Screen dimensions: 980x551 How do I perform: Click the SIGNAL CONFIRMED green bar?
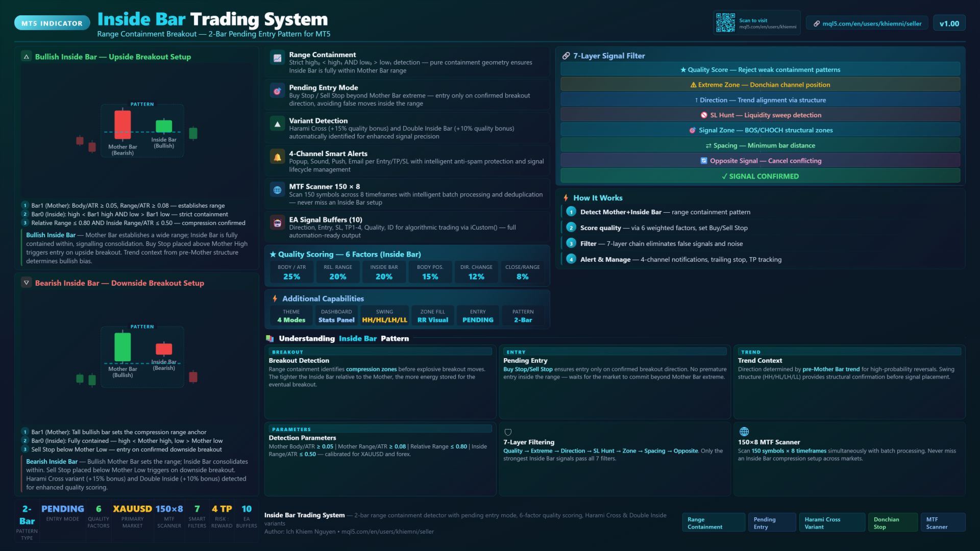click(x=760, y=176)
